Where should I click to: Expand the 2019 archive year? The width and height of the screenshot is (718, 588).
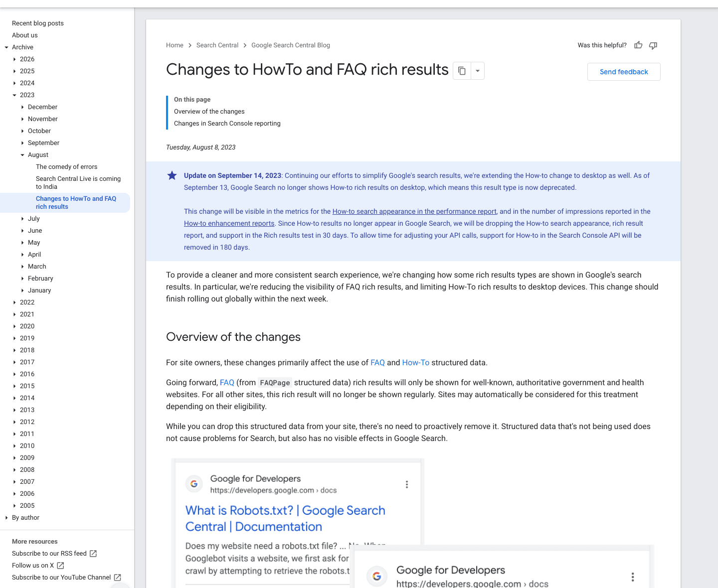(x=14, y=338)
